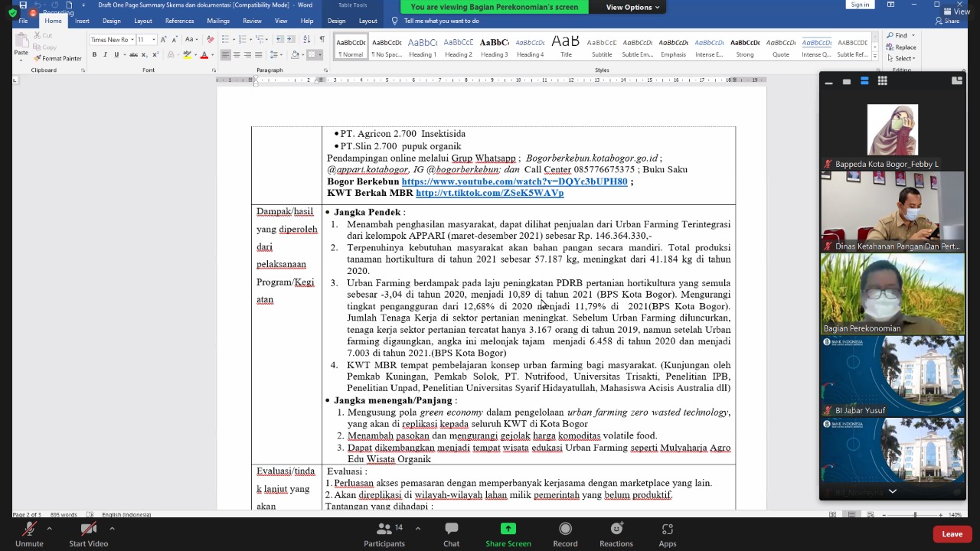Image resolution: width=980 pixels, height=551 pixels.
Task: Sort text with the Sort icon
Action: (308, 40)
